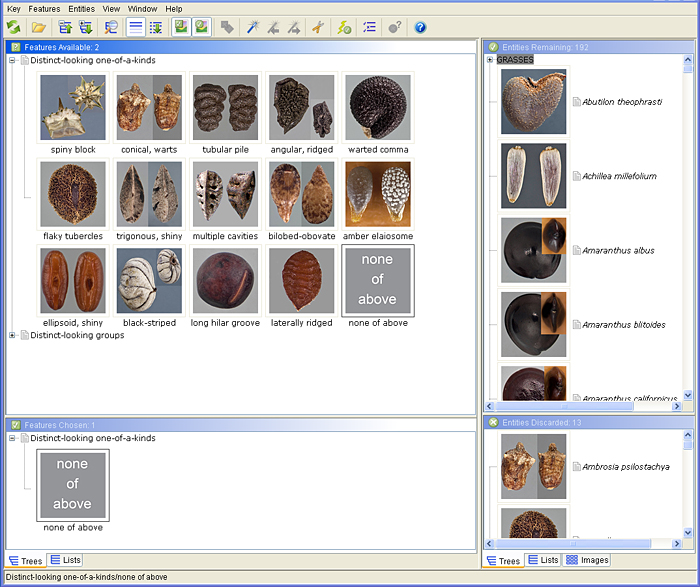This screenshot has width=700, height=587.
Task: Select the GRASSES label in Entities Remaining
Action: click(515, 60)
